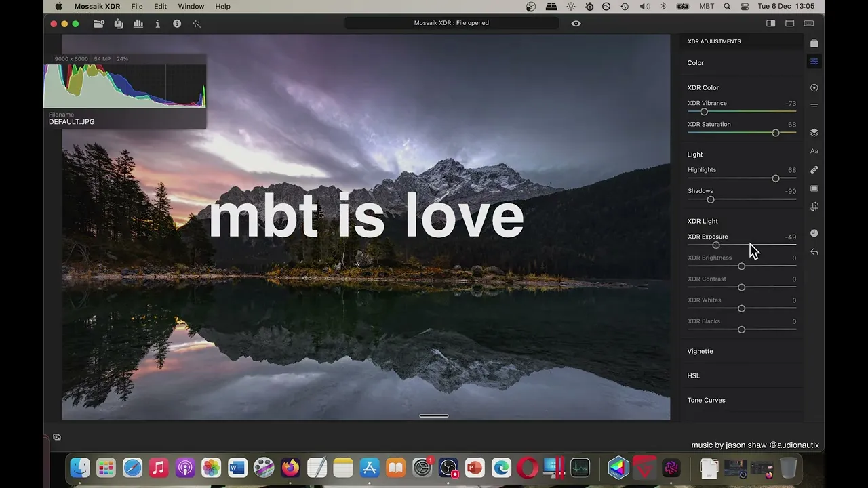The width and height of the screenshot is (868, 488).
Task: Expand the Tone Curves section
Action: point(707,400)
